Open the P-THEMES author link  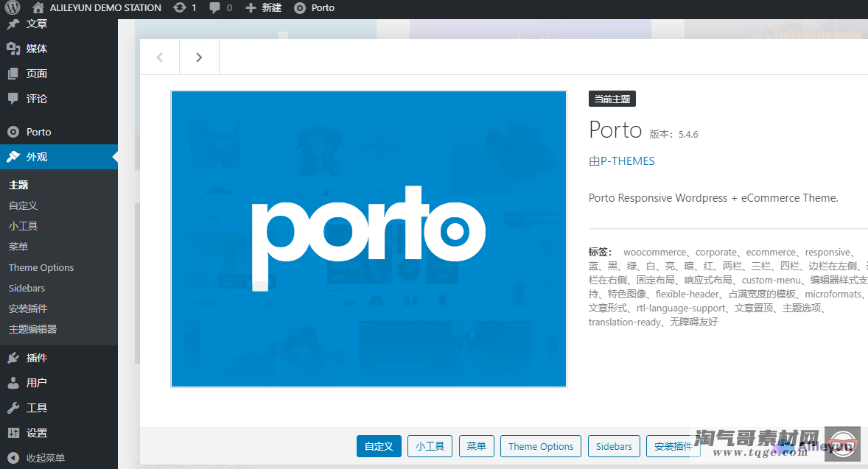click(x=628, y=161)
